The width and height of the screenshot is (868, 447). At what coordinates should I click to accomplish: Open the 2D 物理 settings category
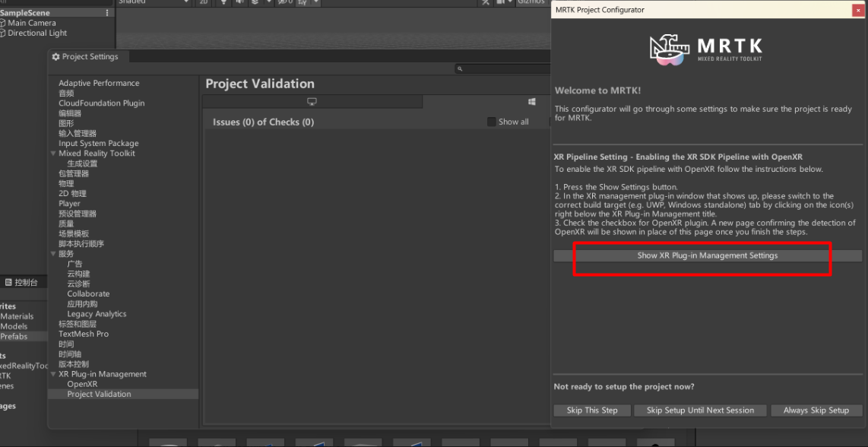72,193
